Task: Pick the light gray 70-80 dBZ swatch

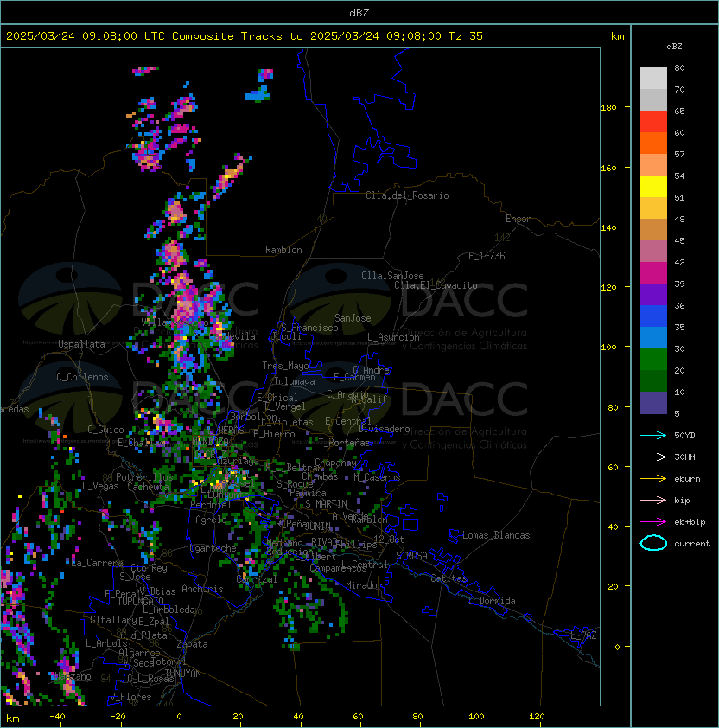Action: pos(653,79)
